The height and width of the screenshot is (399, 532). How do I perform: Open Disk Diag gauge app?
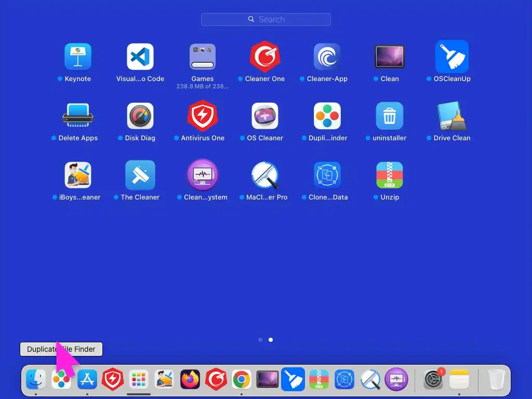tap(140, 116)
